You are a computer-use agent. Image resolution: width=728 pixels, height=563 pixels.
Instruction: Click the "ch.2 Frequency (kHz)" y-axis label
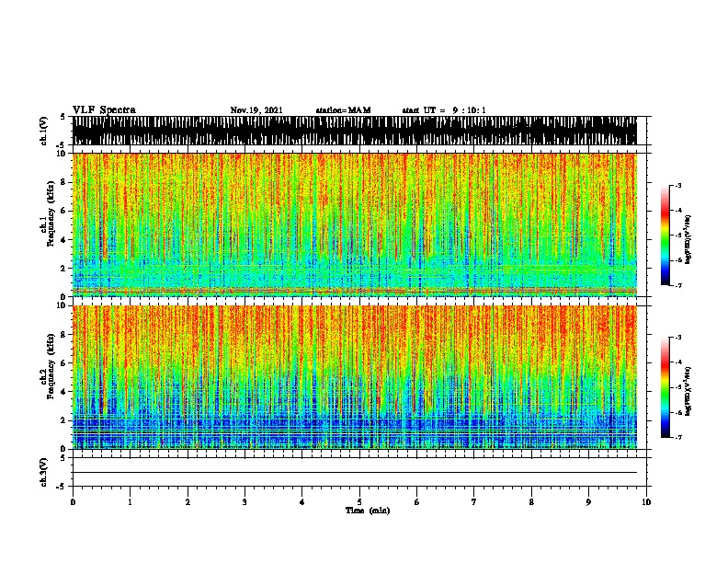click(48, 366)
